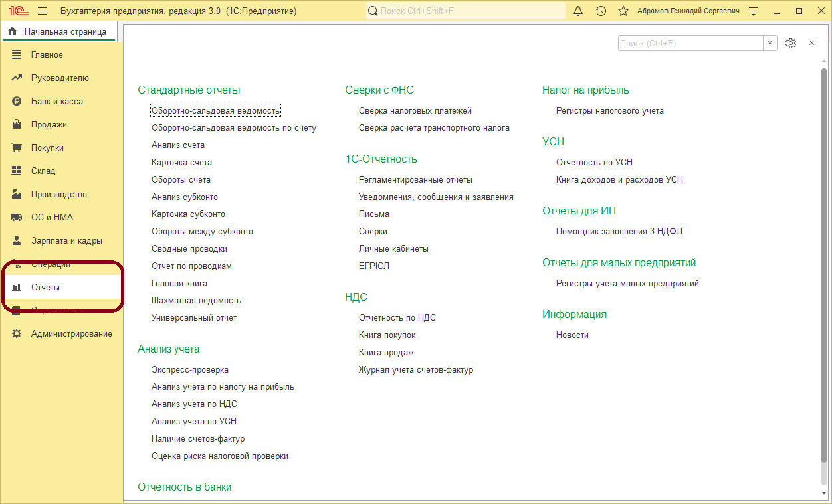Open the history clock icon
The width and height of the screenshot is (832, 504).
coord(601,11)
